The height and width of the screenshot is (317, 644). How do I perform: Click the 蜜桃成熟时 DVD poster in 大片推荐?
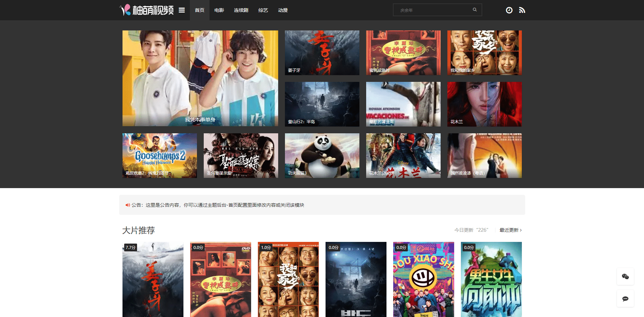pos(221,279)
